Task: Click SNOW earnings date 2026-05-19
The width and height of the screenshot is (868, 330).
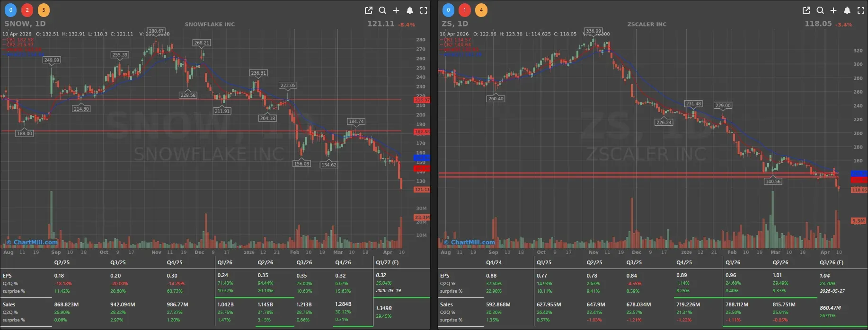Action: [x=388, y=291]
